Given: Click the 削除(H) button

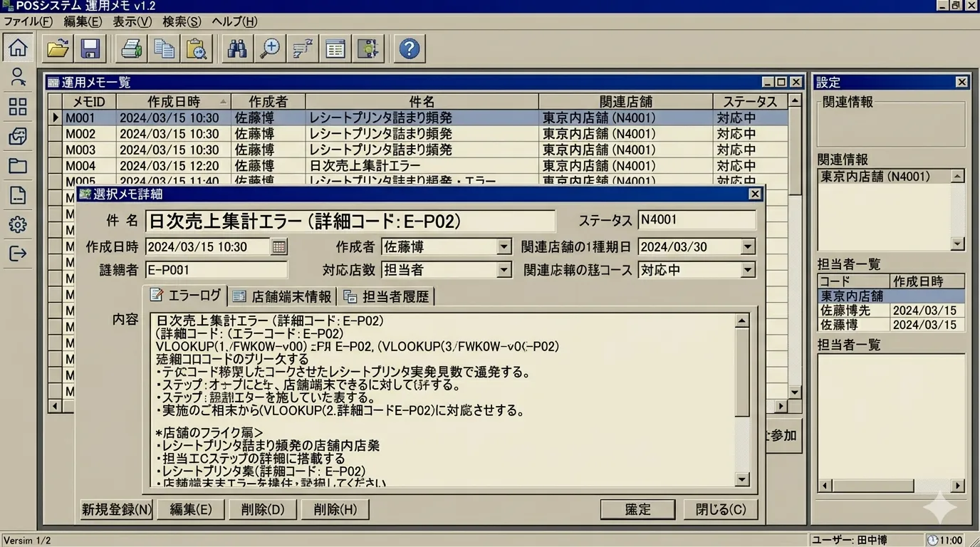Looking at the screenshot, I should 335,509.
